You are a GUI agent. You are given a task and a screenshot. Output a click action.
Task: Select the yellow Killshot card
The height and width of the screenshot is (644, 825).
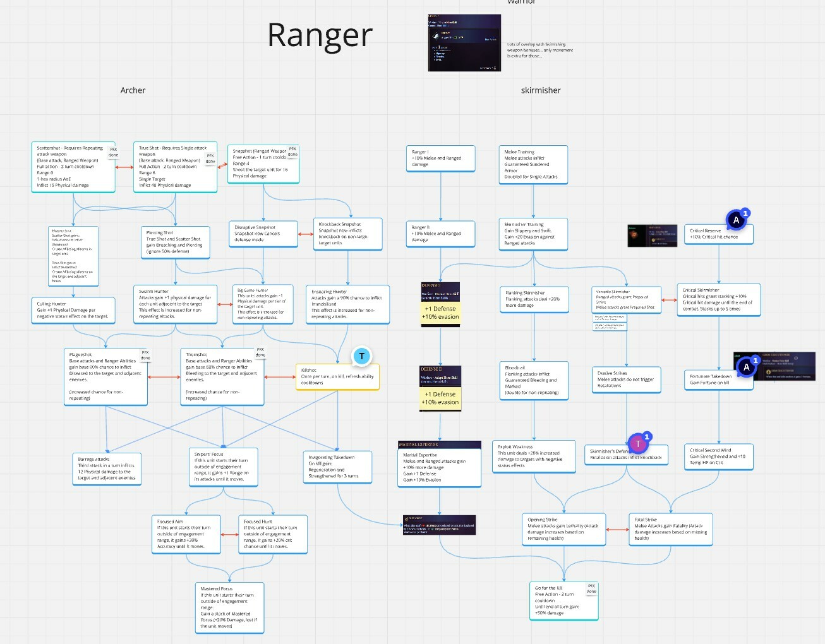[337, 376]
